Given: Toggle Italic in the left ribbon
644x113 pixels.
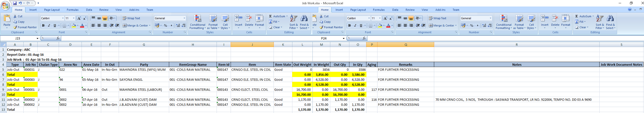Looking at the screenshot, I should (49, 25).
